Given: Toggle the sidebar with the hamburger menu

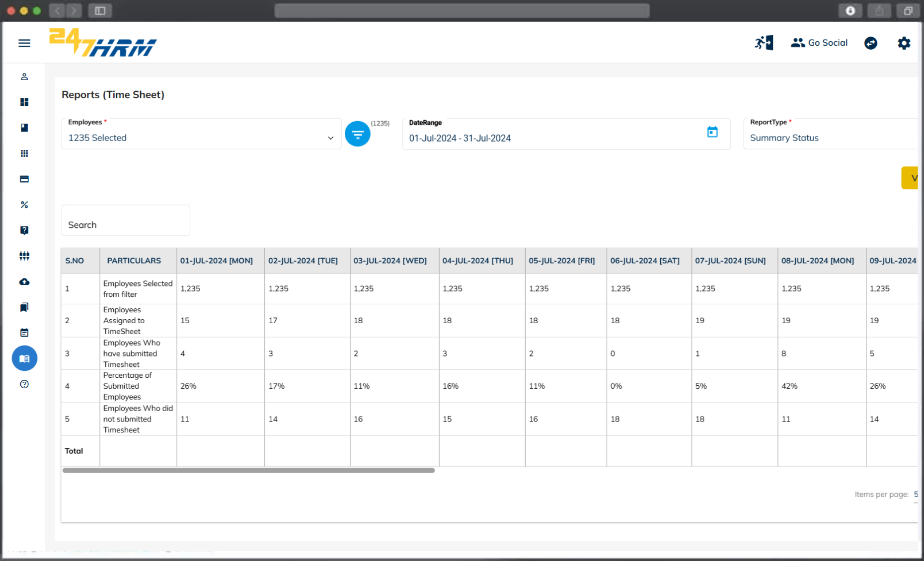Looking at the screenshot, I should [x=24, y=43].
